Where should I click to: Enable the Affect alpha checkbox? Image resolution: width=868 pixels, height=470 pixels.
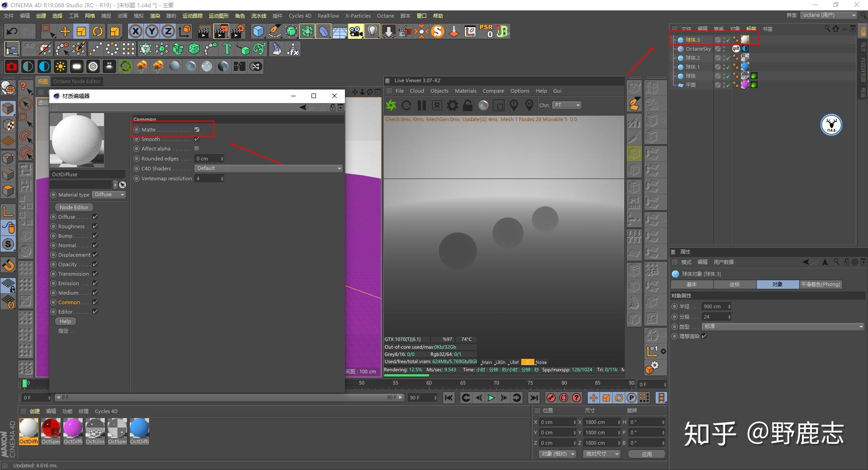(197, 149)
